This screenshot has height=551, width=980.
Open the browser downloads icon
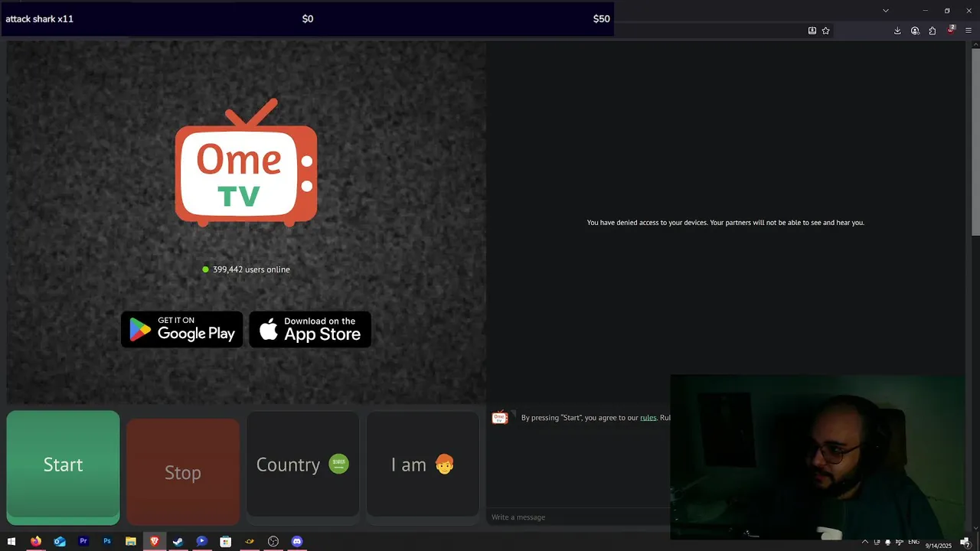tap(897, 31)
